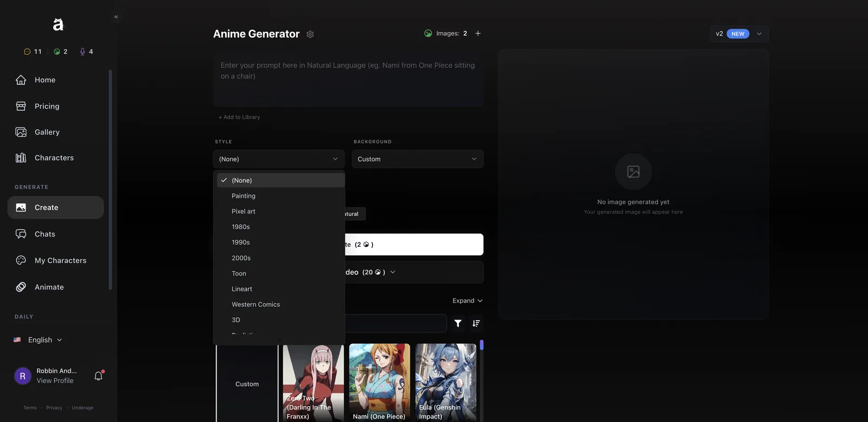
Task: Increase image count with the plus icon
Action: pyautogui.click(x=478, y=33)
